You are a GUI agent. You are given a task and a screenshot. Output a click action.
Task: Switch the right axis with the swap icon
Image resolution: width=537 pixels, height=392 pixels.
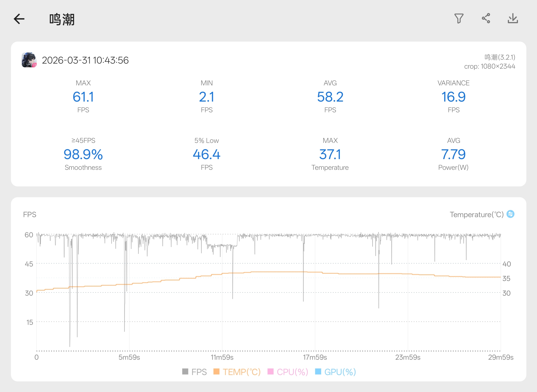click(x=510, y=214)
